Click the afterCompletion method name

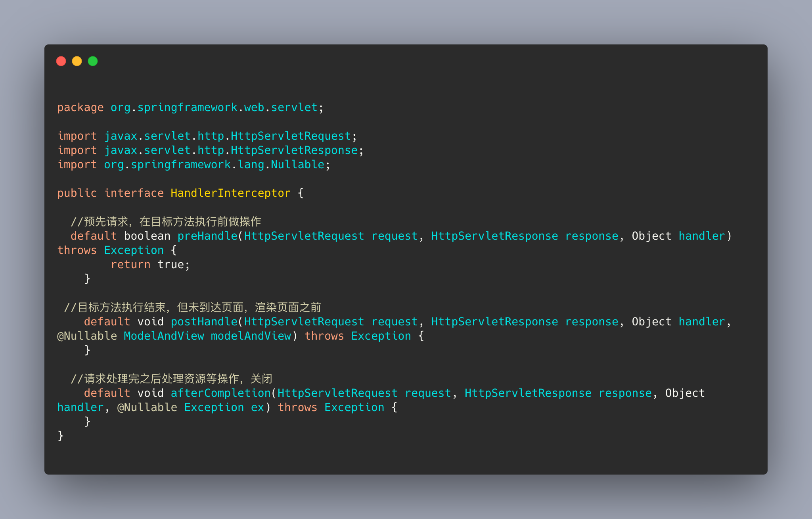pos(221,393)
